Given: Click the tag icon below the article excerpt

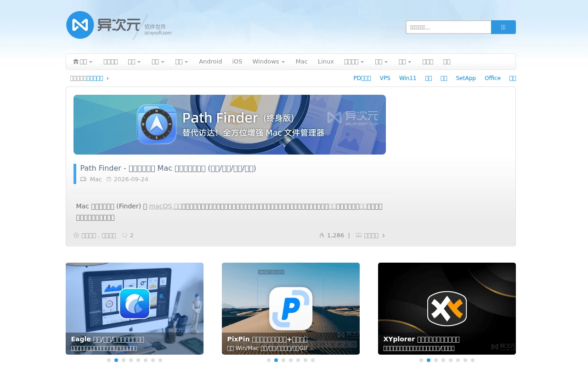Looking at the screenshot, I should (x=76, y=236).
